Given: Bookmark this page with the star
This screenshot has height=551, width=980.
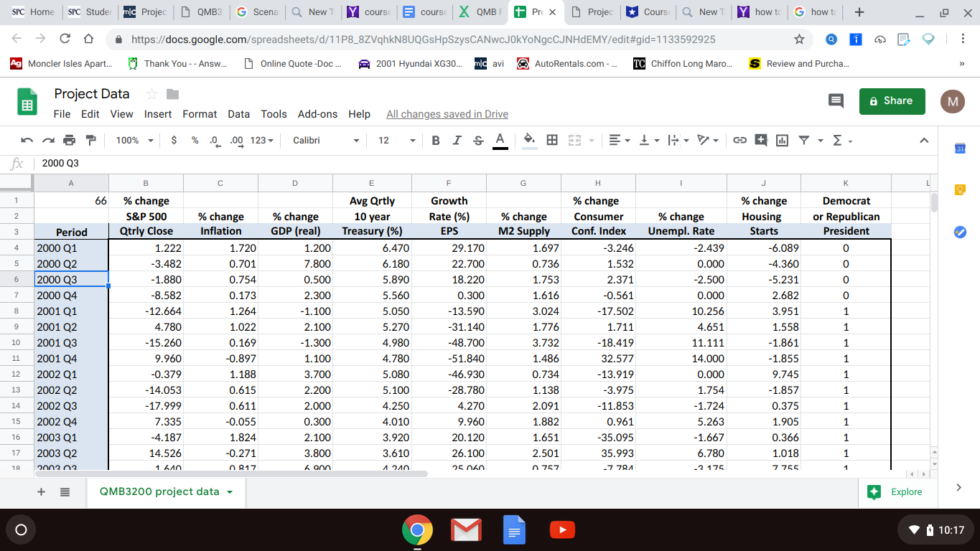Looking at the screenshot, I should 799,39.
